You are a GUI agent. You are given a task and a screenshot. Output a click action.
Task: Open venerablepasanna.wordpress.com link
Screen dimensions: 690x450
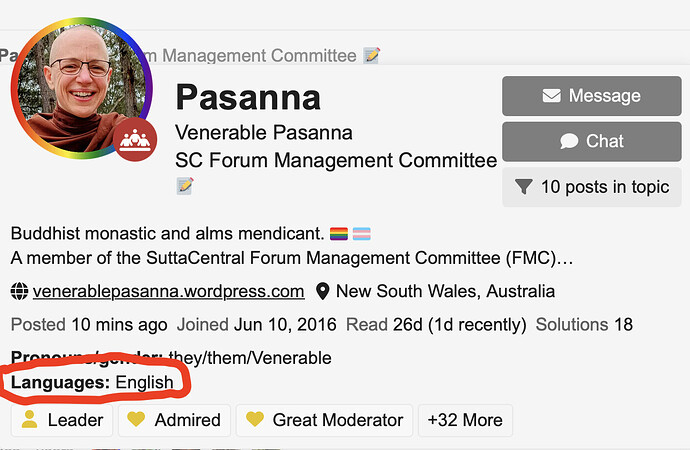(168, 291)
